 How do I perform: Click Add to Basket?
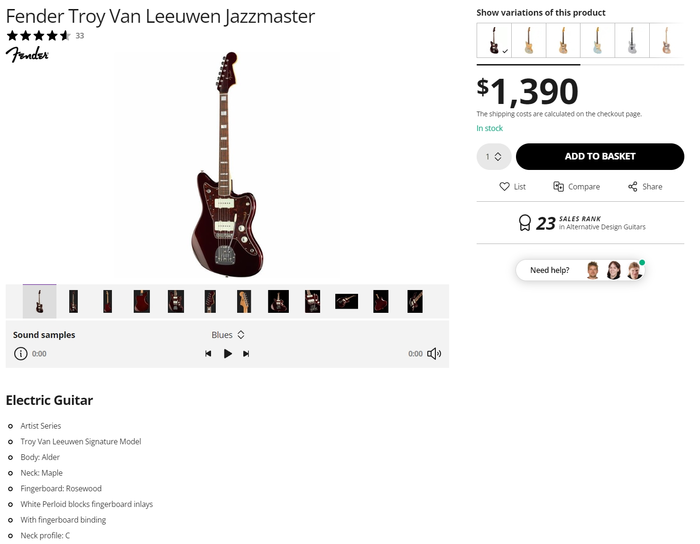[x=600, y=157]
